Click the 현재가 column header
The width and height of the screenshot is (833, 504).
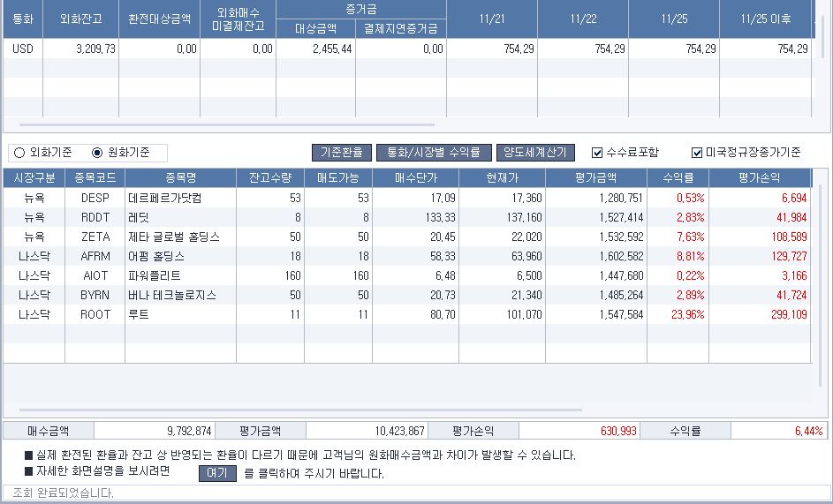pos(502,178)
